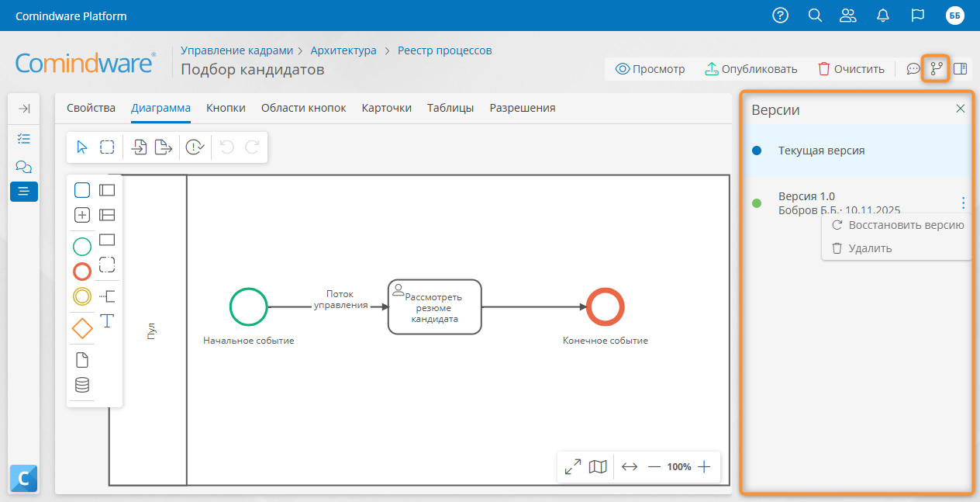This screenshot has height=502, width=980.
Task: Open the three-dot menu for Version 1.0
Action: tap(963, 203)
